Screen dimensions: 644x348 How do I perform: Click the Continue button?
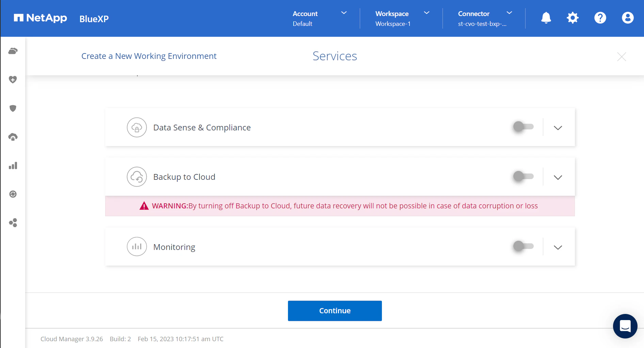pos(335,311)
